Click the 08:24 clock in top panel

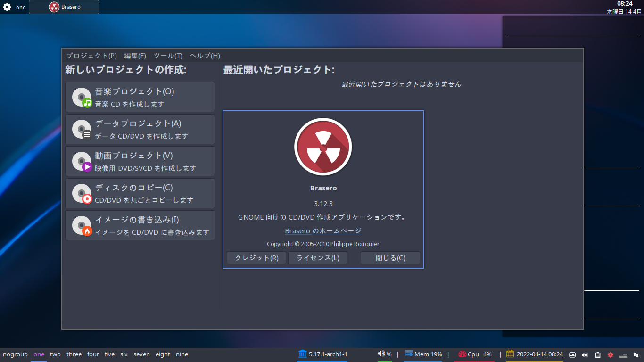coord(625,4)
